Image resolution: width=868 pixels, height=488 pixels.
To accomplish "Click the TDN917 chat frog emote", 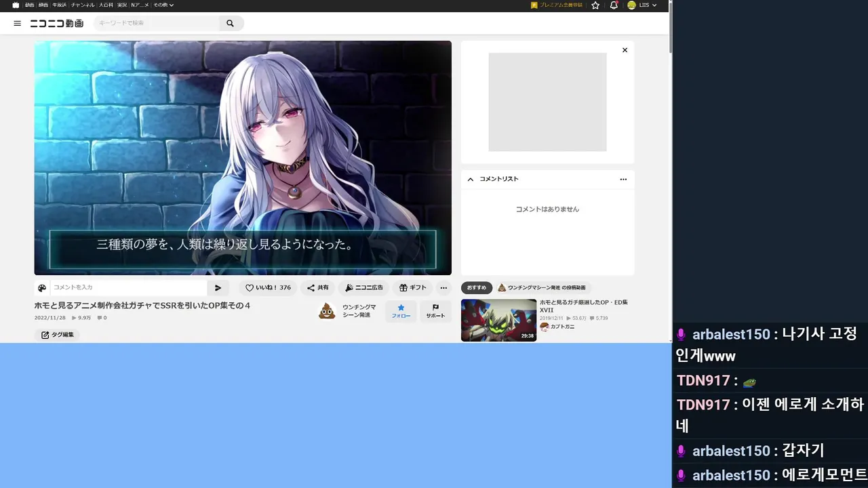I will (x=749, y=382).
